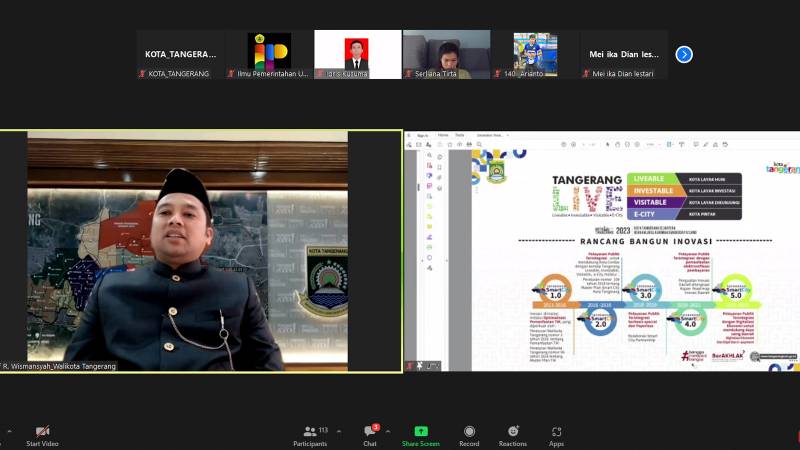800x450 pixels.
Task: Click the green Share Screen button
Action: (x=420, y=437)
